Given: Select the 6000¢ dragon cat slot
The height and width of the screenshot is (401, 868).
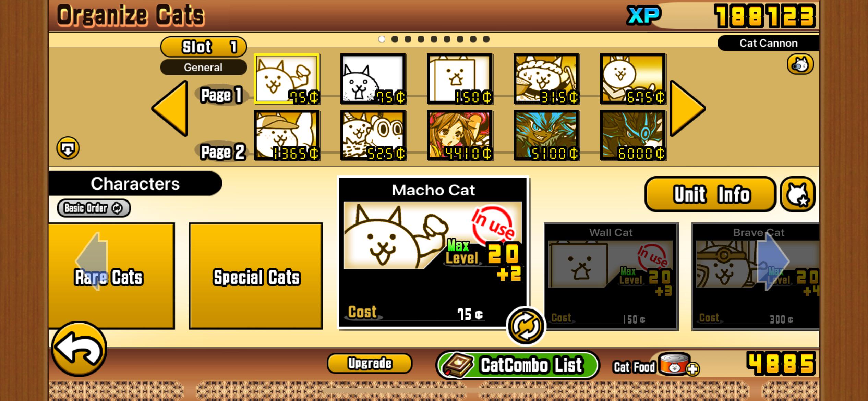Looking at the screenshot, I should coord(633,135).
